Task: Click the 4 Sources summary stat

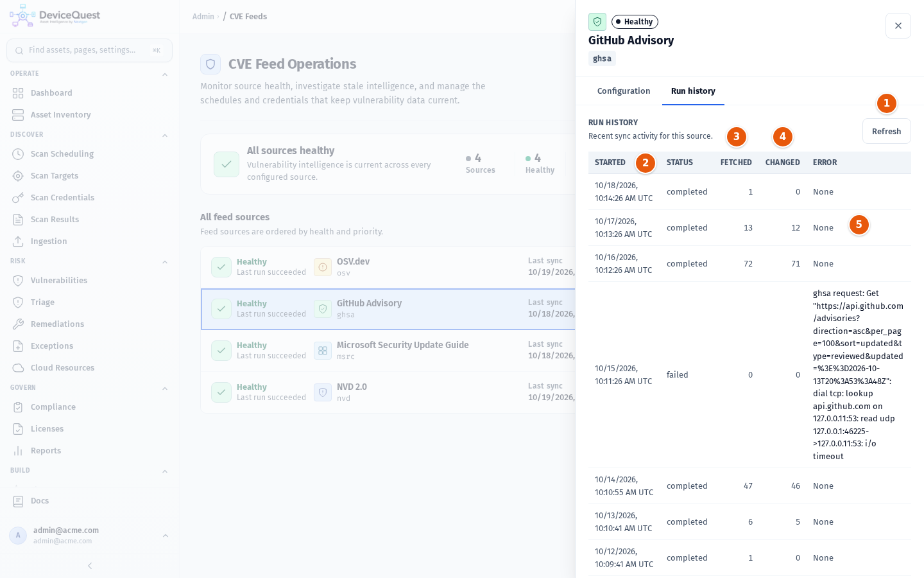Action: coord(480,164)
